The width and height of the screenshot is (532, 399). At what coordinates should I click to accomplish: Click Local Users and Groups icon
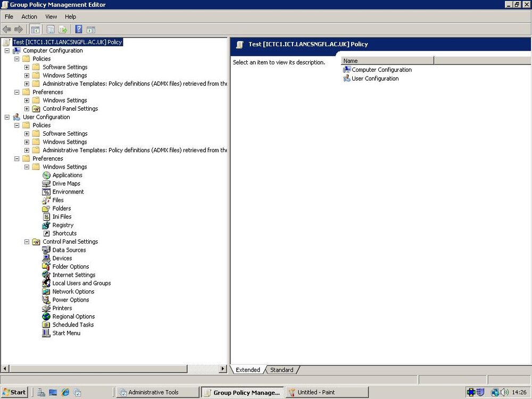pos(46,284)
